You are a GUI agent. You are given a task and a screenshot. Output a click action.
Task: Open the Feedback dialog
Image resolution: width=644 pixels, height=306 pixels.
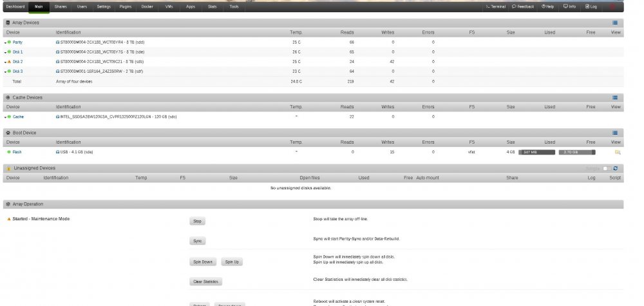click(523, 6)
